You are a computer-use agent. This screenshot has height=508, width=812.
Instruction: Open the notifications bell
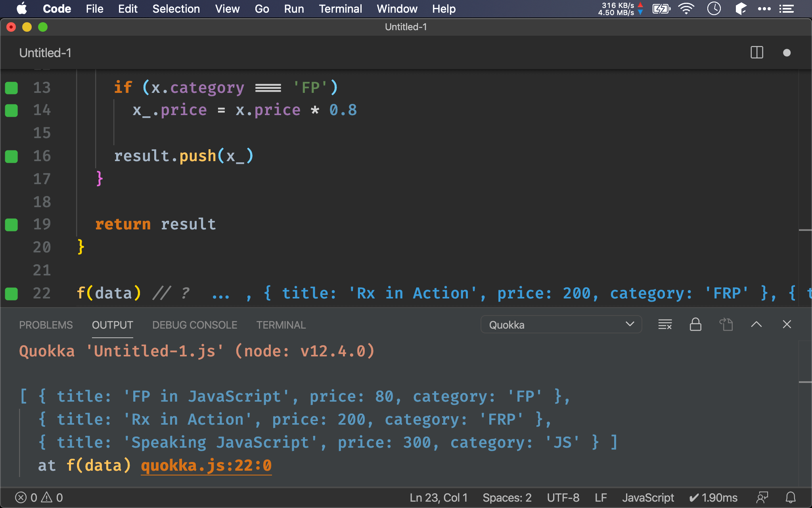pos(791,497)
